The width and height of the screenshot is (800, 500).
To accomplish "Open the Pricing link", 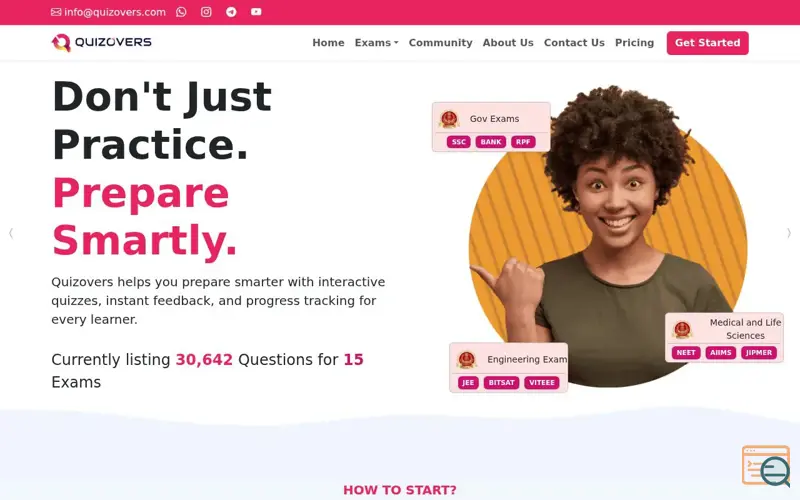I will (x=634, y=43).
